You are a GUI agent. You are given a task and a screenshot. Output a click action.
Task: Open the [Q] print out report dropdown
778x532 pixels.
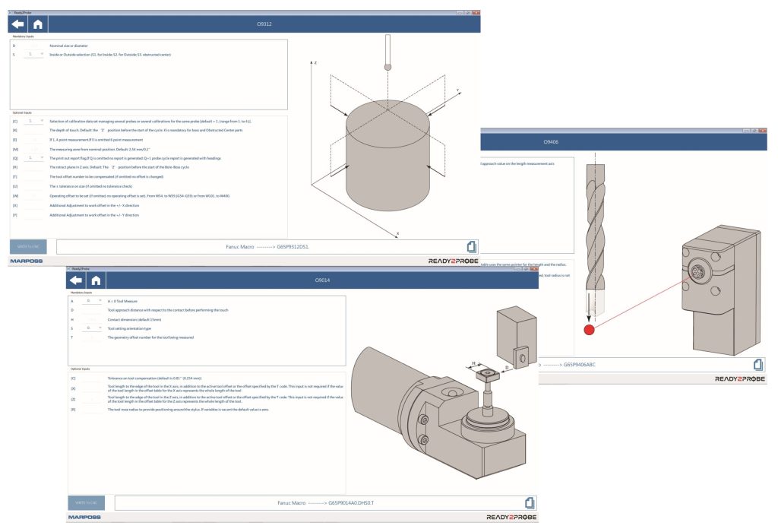pyautogui.click(x=33, y=158)
